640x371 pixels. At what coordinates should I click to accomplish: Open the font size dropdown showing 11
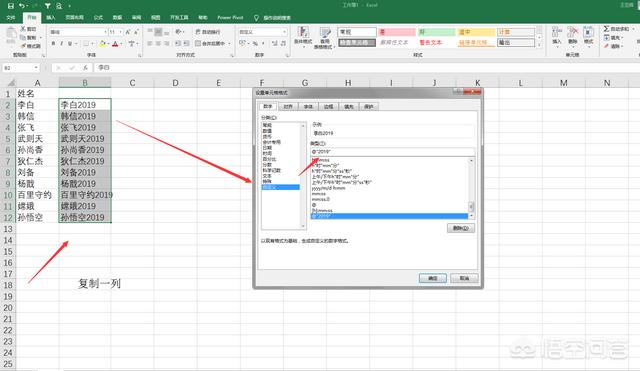click(116, 32)
